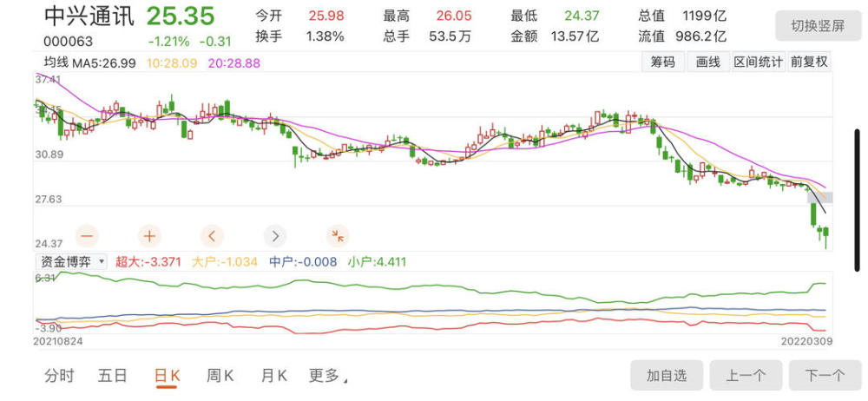
Task: Click the -3.90 indicator axis label
Action: [48, 328]
